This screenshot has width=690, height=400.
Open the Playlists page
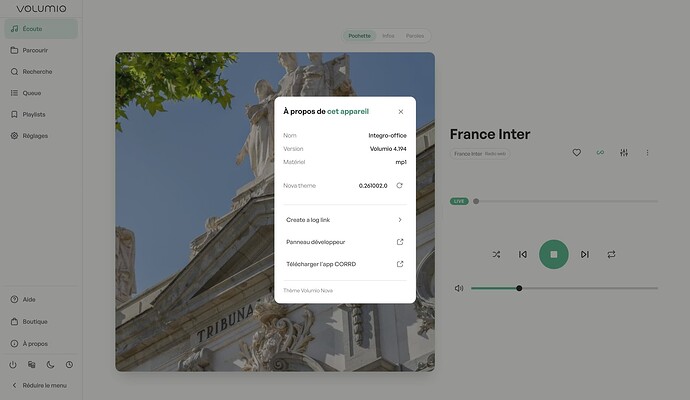[41, 114]
